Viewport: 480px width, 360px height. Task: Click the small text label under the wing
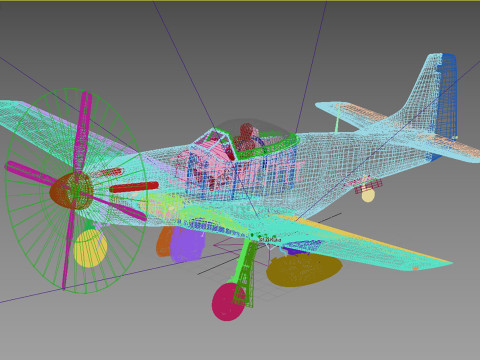(270, 239)
